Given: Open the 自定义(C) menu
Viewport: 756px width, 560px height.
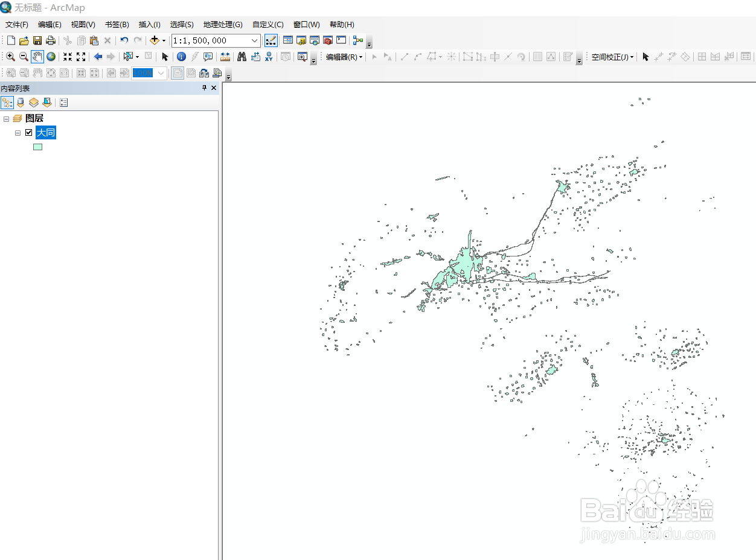Looking at the screenshot, I should point(268,25).
